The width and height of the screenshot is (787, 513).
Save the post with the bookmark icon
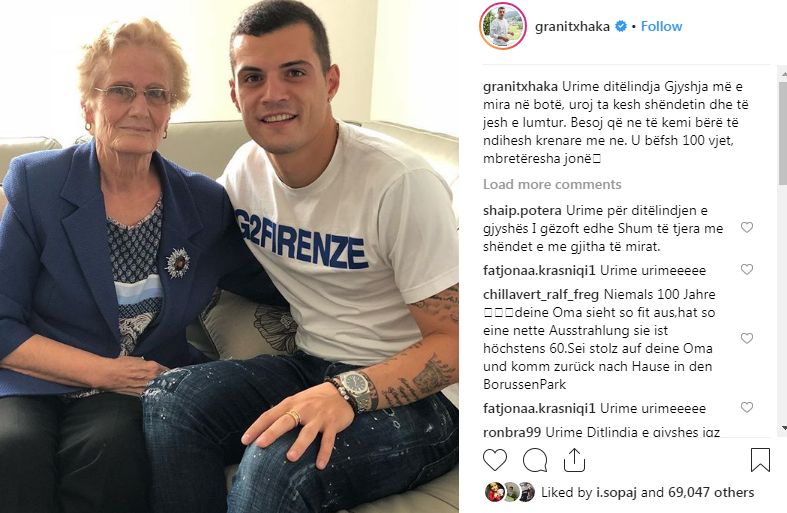click(760, 460)
